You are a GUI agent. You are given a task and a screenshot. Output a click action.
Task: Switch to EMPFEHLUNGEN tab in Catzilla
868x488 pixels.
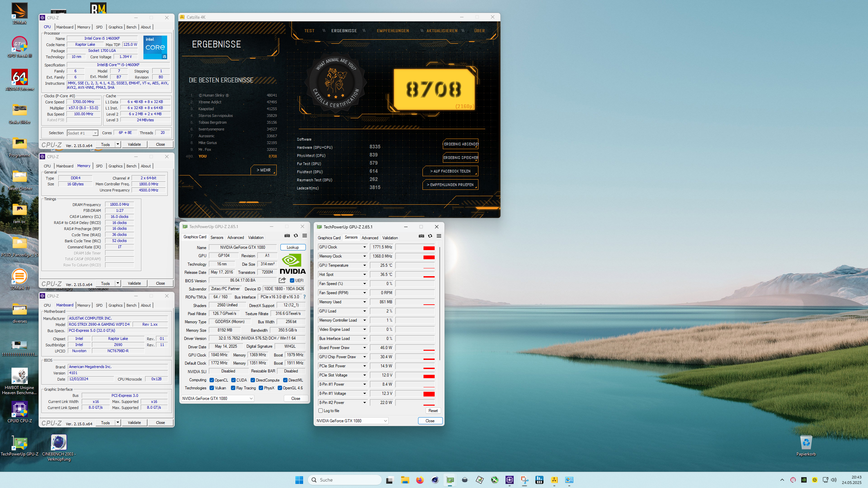[393, 31]
